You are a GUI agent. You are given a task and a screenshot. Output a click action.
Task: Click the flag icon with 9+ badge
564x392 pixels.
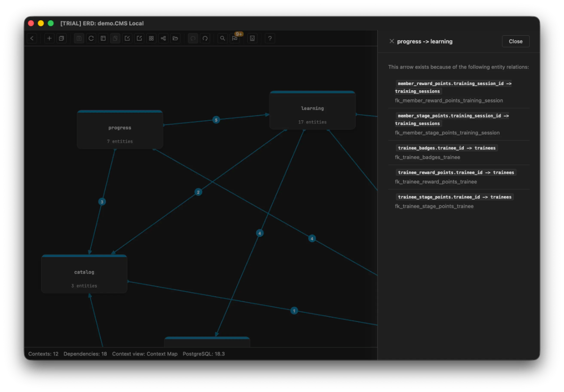[235, 39]
